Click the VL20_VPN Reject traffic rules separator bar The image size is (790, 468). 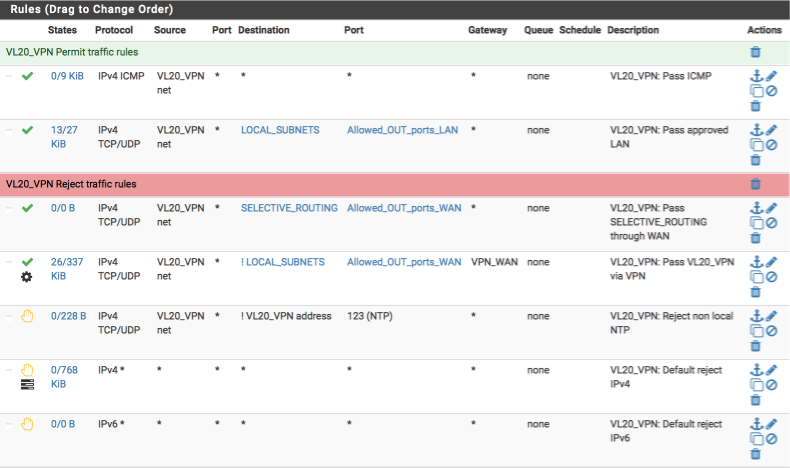coord(394,184)
